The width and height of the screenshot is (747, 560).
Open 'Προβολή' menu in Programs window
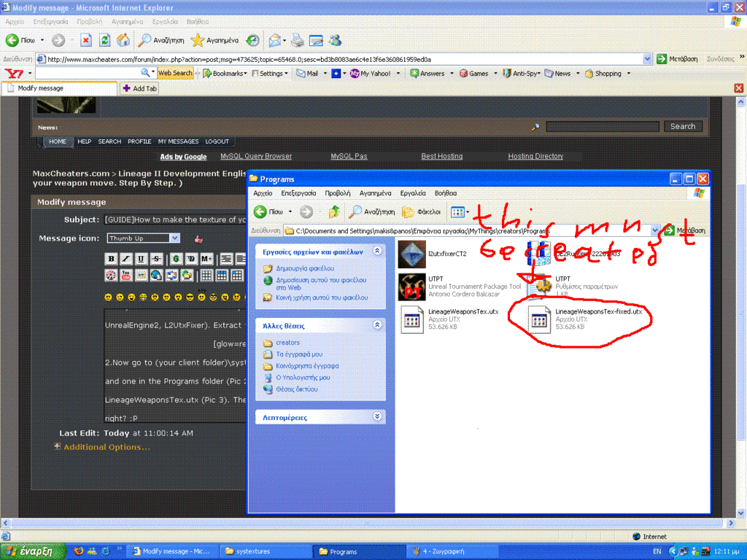[x=337, y=193]
